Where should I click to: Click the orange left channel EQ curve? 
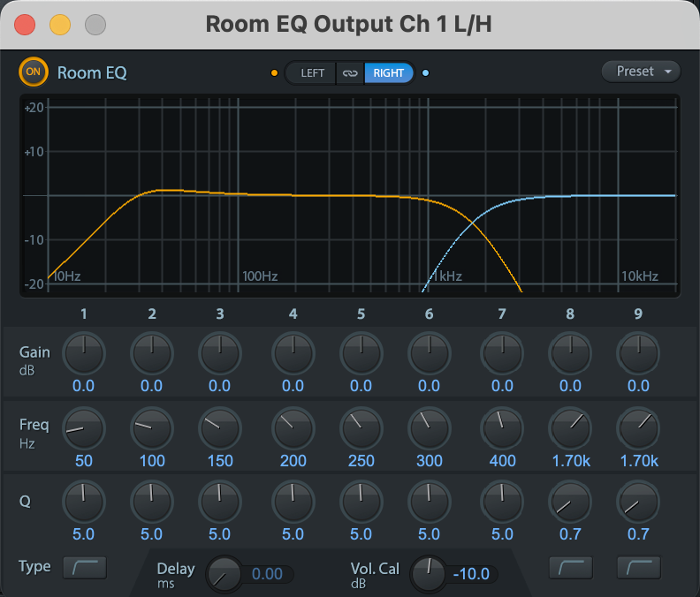[292, 194]
